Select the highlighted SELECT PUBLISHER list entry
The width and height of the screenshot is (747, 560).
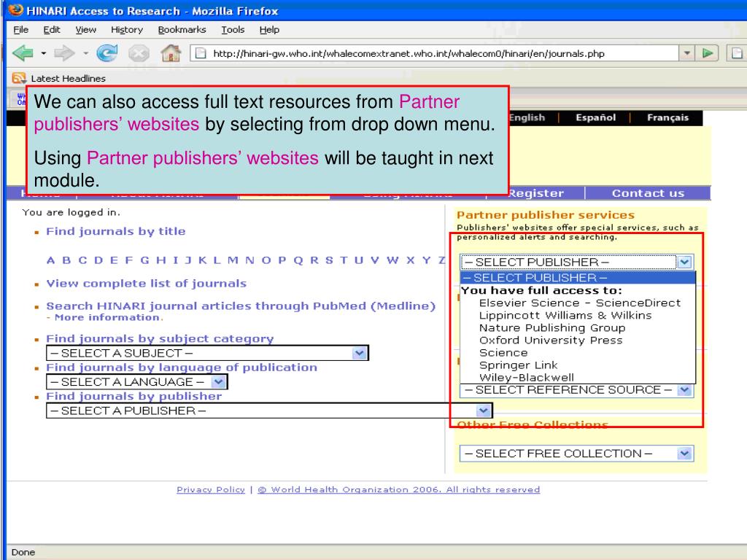(x=578, y=278)
